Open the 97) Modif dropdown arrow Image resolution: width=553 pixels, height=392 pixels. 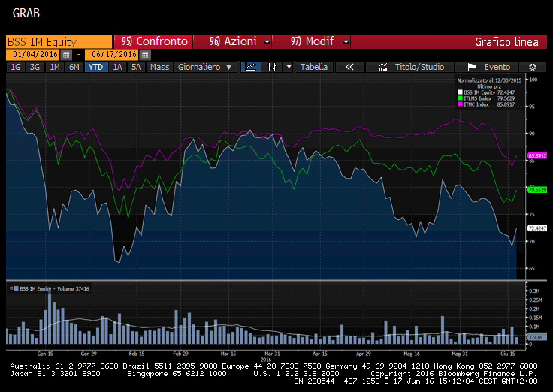345,42
